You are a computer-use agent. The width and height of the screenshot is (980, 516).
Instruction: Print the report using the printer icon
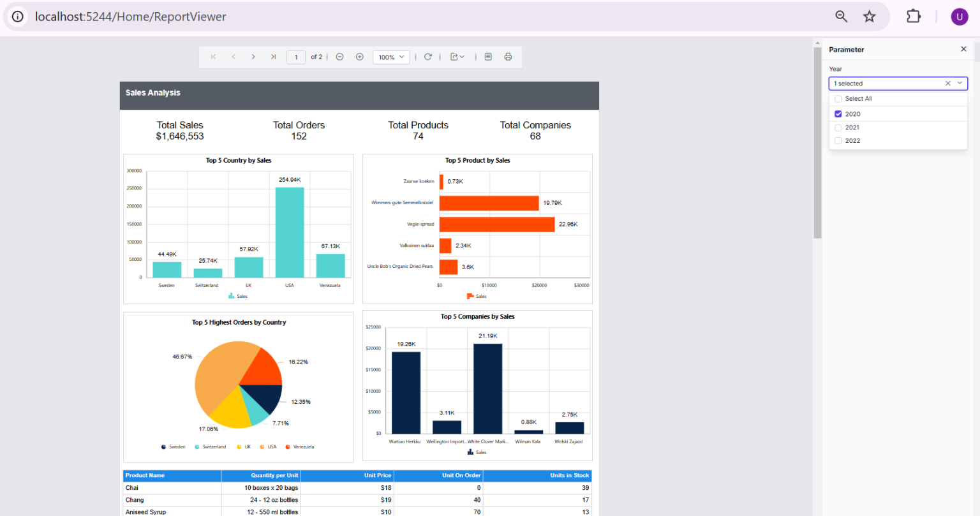508,57
